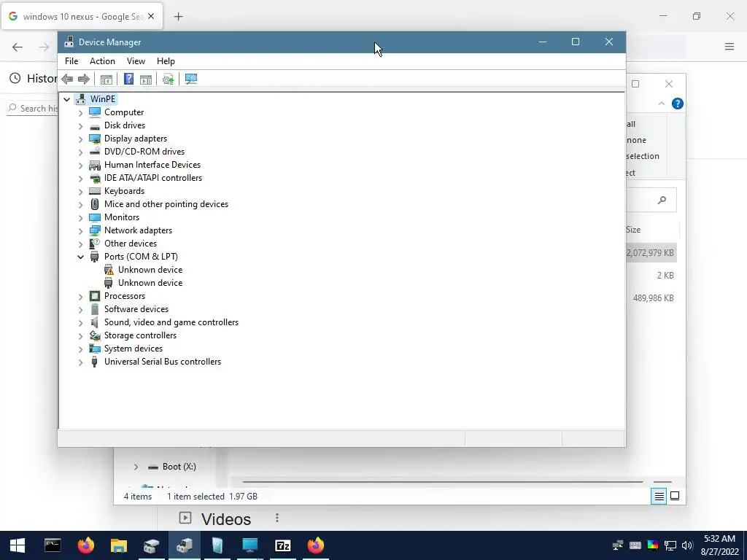Select the Unknown device without warning icon
Image resolution: width=747 pixels, height=560 pixels.
coord(150,283)
